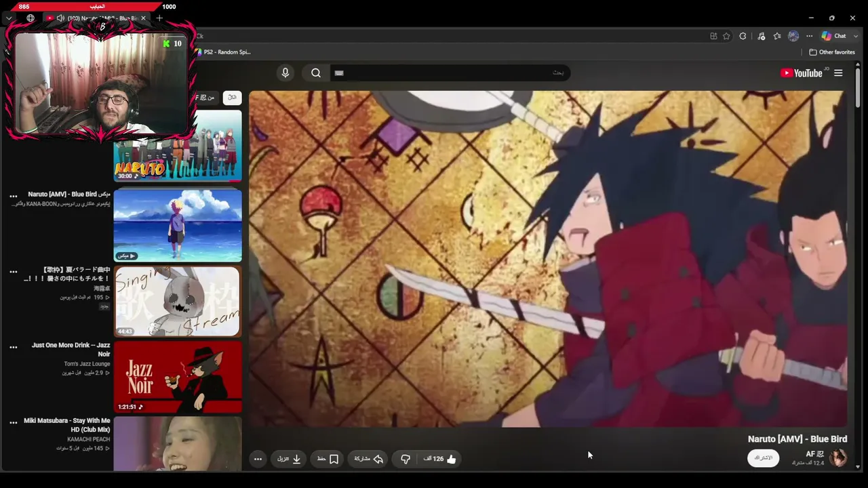Image resolution: width=868 pixels, height=488 pixels.
Task: Click the workspaces globe icon in tab bar
Action: coord(31,18)
